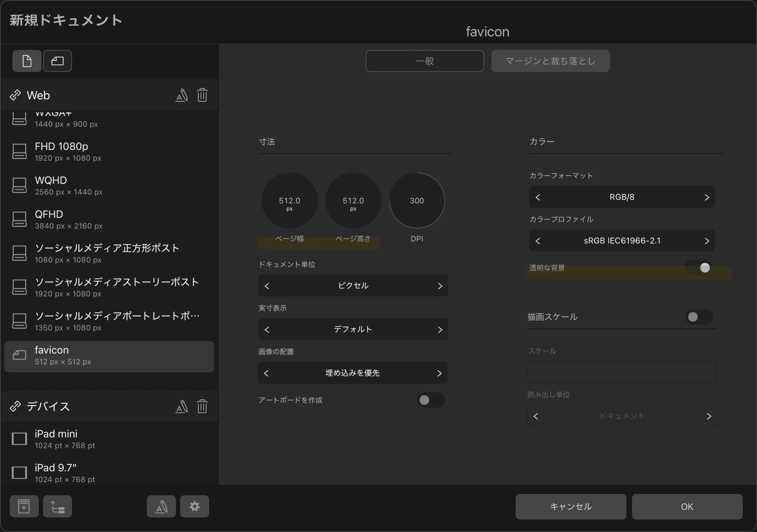The image size is (757, 532).
Task: Select the portrait document icon tab
Action: pyautogui.click(x=27, y=61)
